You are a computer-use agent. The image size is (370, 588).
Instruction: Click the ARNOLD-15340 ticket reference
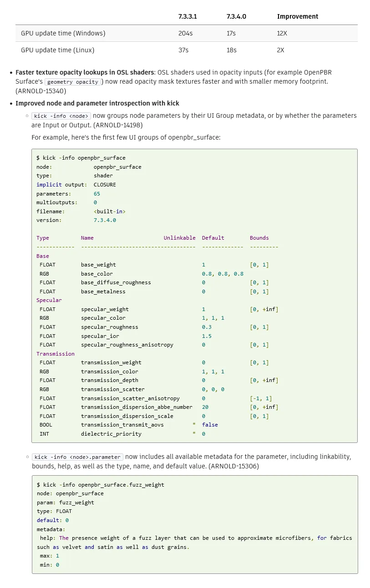[x=41, y=91]
